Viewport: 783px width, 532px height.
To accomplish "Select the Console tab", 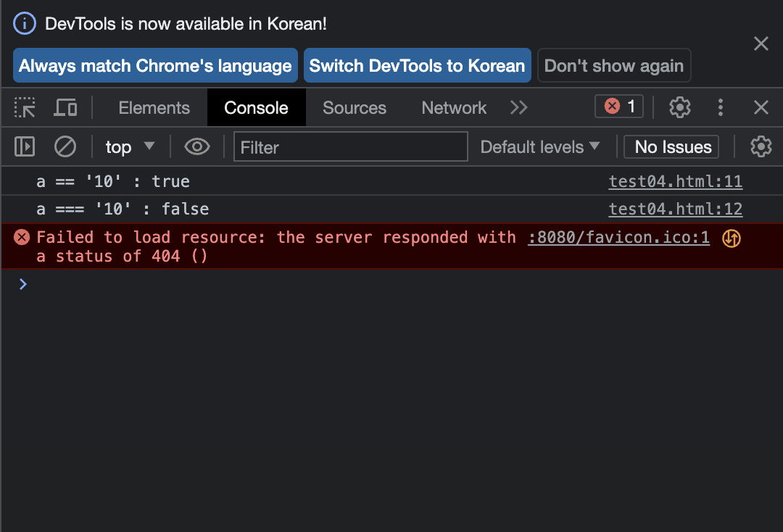I will pyautogui.click(x=256, y=107).
